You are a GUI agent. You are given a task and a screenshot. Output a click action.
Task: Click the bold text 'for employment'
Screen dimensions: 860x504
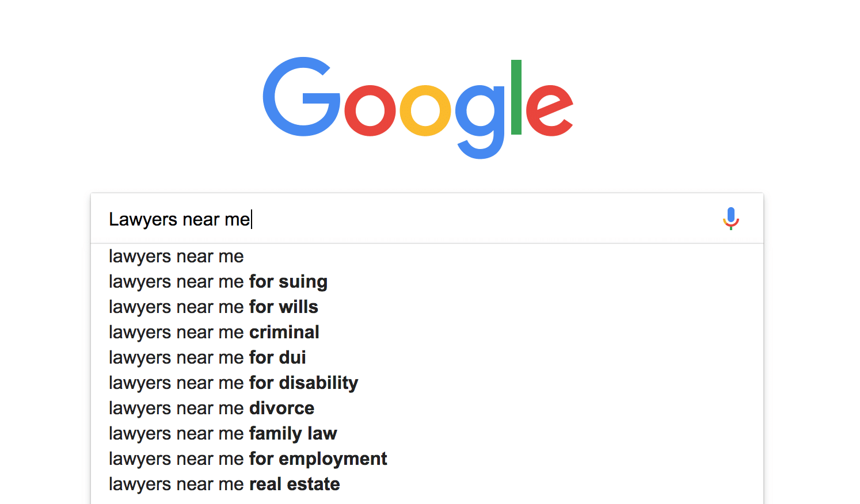coord(318,459)
